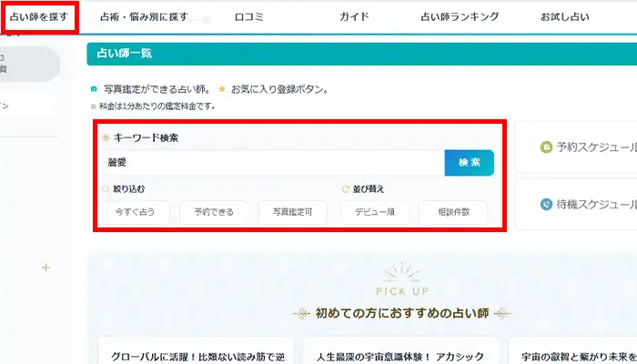Screen dimensions: 637x364
Task: Toggle the 今すぐ占う filter
Action: pyautogui.click(x=136, y=212)
